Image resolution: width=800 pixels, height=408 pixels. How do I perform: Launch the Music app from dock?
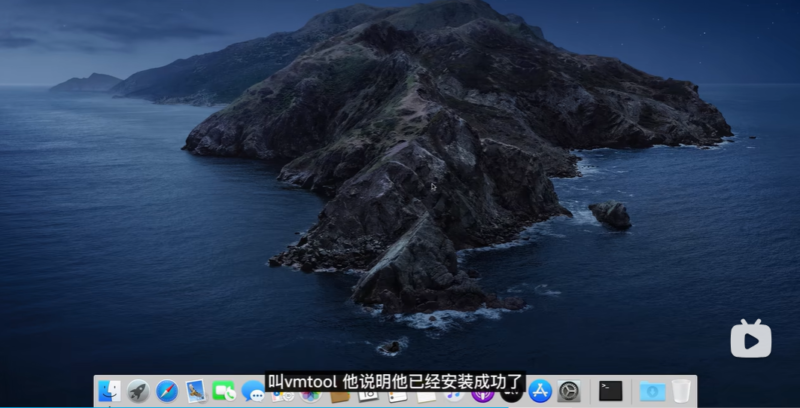coord(454,397)
